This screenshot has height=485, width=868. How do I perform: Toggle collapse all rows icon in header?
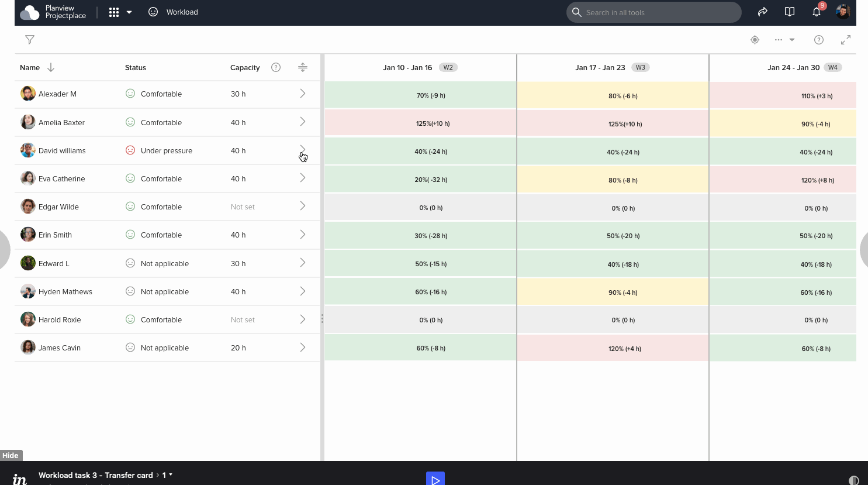[x=302, y=67]
